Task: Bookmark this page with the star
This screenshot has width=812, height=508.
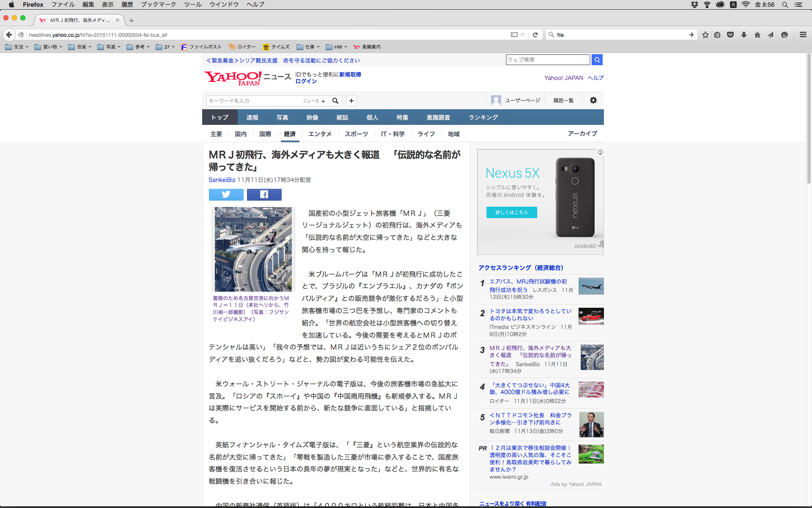Action: (705, 35)
